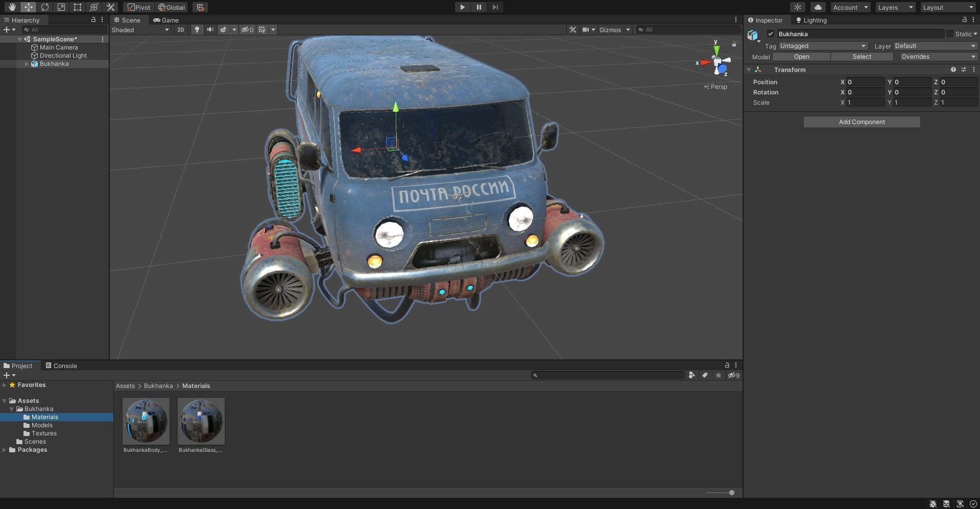Viewport: 980px width, 509px height.
Task: Mute audio in the Scene view
Action: coord(210,30)
